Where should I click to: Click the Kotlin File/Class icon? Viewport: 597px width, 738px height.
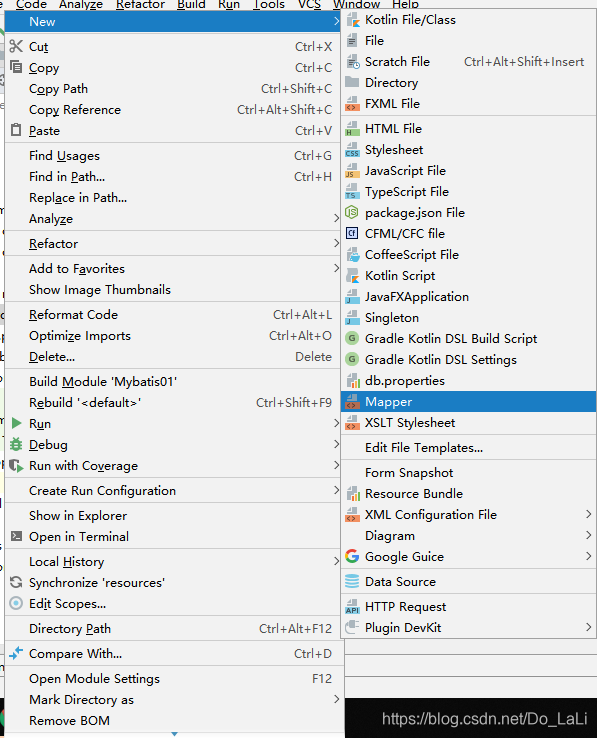pyautogui.click(x=352, y=20)
